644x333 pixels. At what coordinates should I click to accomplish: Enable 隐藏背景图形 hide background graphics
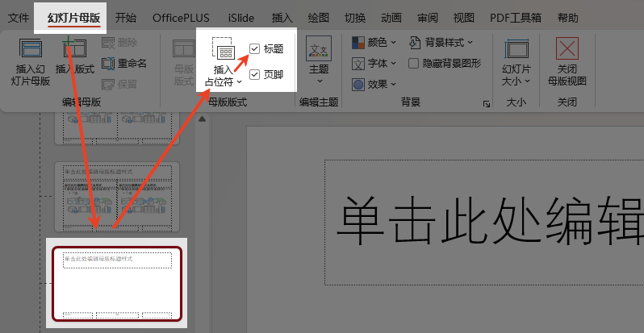[414, 63]
